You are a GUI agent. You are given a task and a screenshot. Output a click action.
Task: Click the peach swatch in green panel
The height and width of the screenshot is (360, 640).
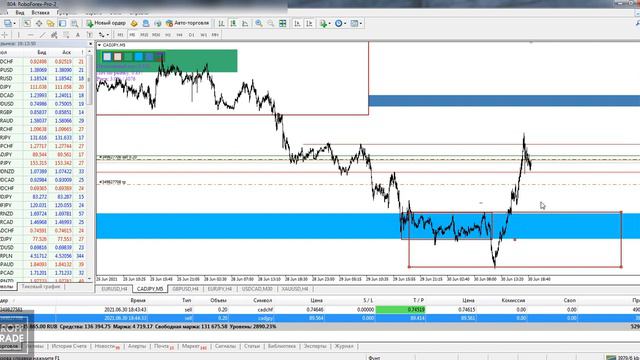pos(118,57)
